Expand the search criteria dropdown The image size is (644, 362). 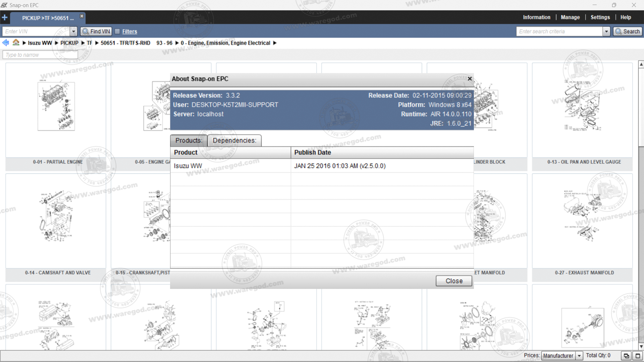(x=606, y=31)
